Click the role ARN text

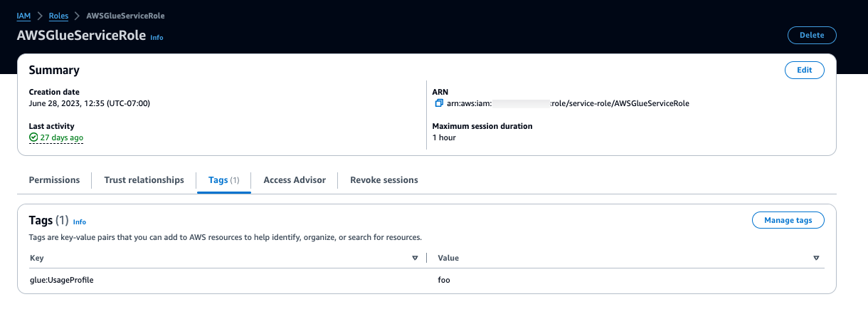pos(568,103)
